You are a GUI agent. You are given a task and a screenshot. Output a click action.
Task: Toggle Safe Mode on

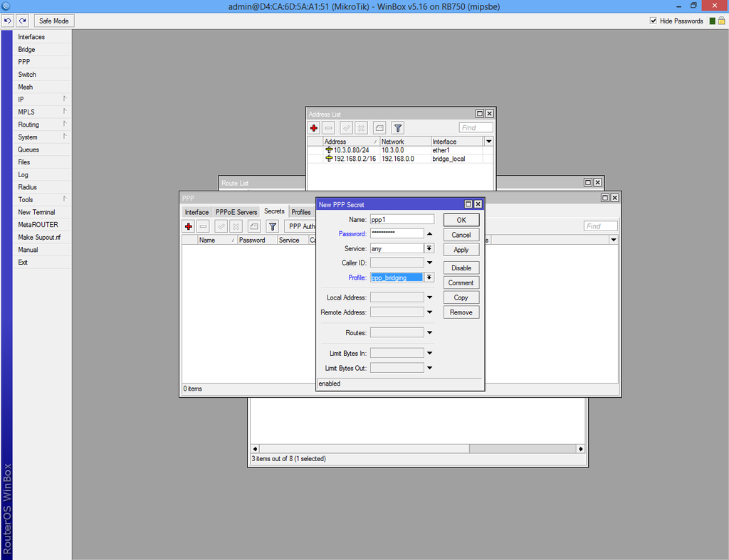click(x=54, y=21)
